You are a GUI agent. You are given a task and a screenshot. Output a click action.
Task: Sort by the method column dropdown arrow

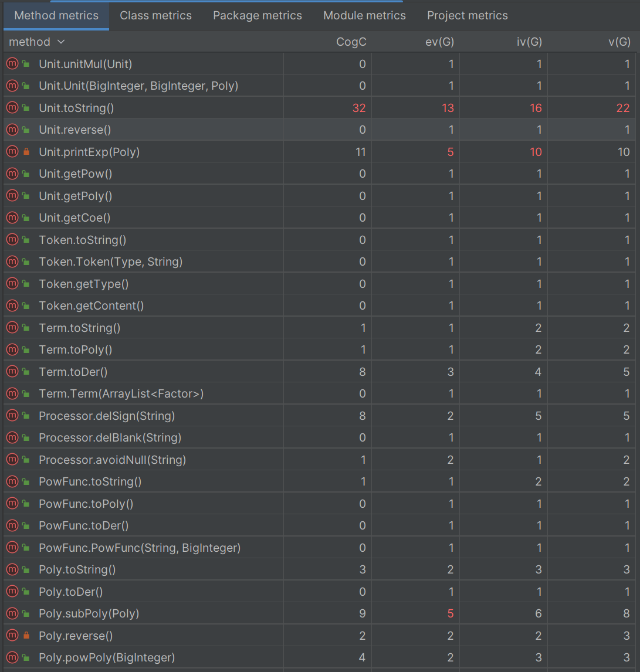(61, 42)
